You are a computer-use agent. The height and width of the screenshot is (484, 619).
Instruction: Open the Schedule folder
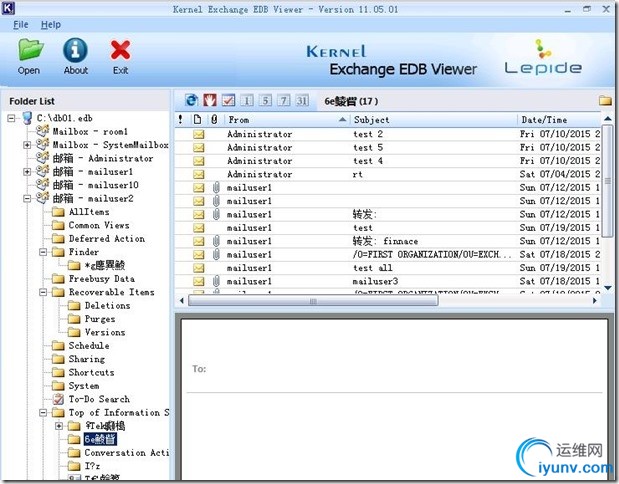89,346
